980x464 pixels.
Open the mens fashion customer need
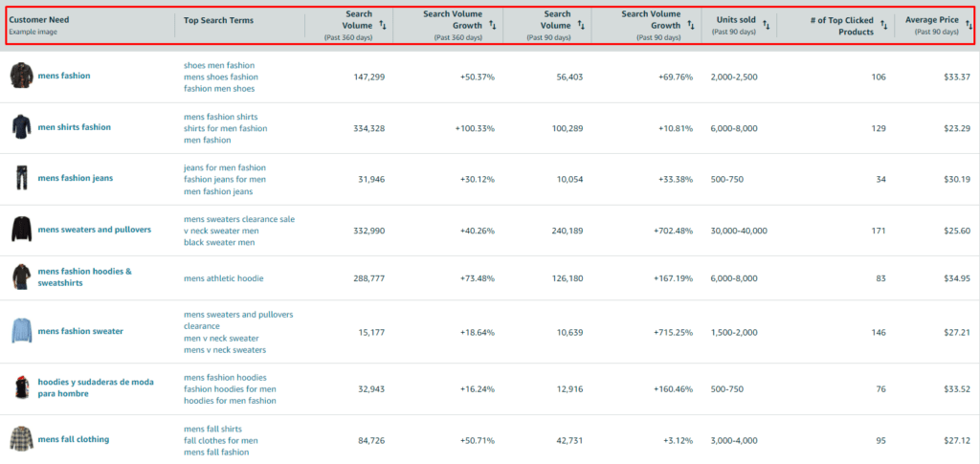click(64, 76)
